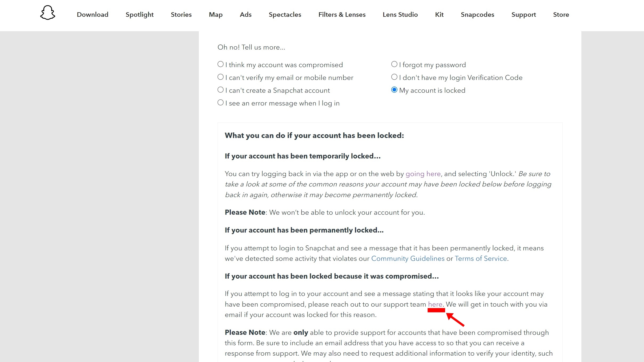Open the Download page
Screen dimensions: 644x362
pos(92,14)
